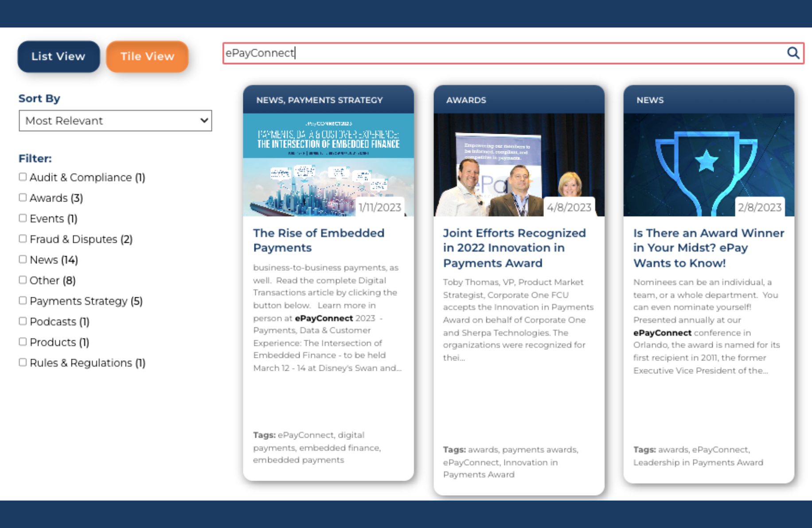Open The Rise of Embedded Payments article
Screen dimensions: 812x528
click(318, 240)
